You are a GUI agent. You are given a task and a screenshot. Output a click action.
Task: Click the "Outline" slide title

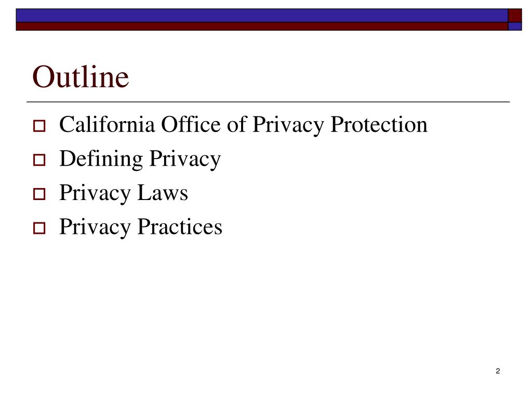point(81,77)
